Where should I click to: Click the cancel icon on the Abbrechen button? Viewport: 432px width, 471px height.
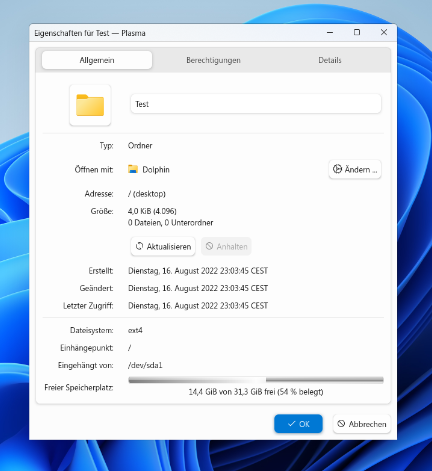coord(341,424)
